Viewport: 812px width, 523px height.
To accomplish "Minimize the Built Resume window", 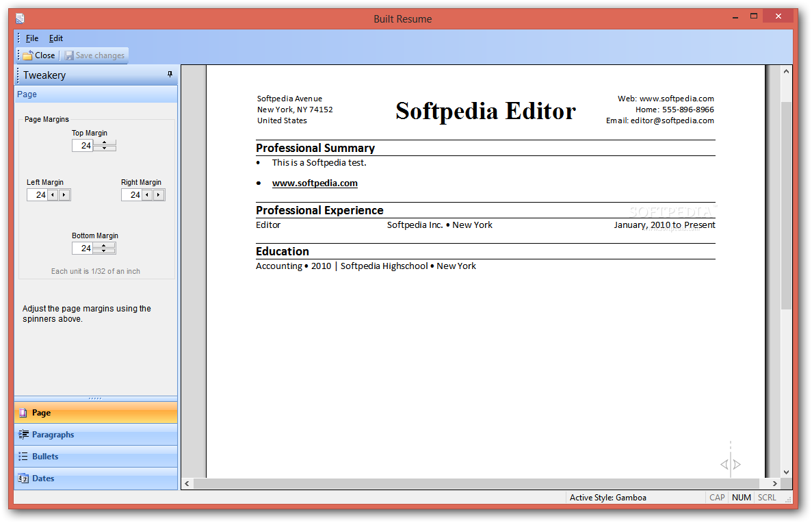I will click(735, 17).
